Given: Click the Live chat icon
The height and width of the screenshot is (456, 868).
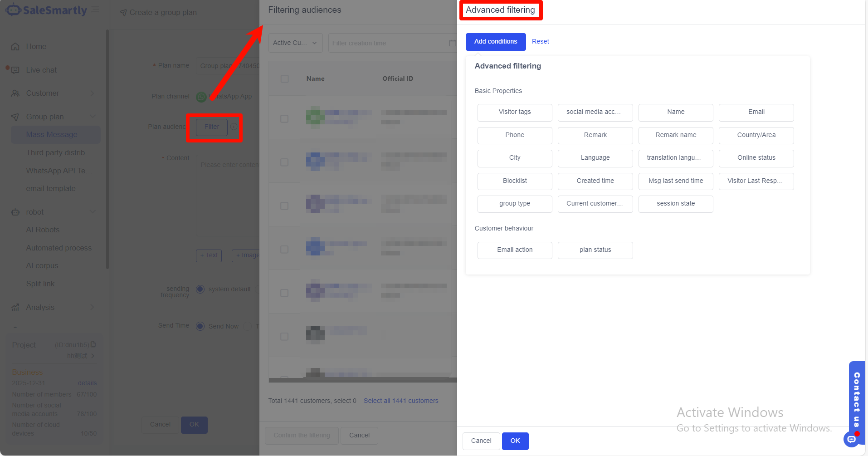Looking at the screenshot, I should 15,70.
